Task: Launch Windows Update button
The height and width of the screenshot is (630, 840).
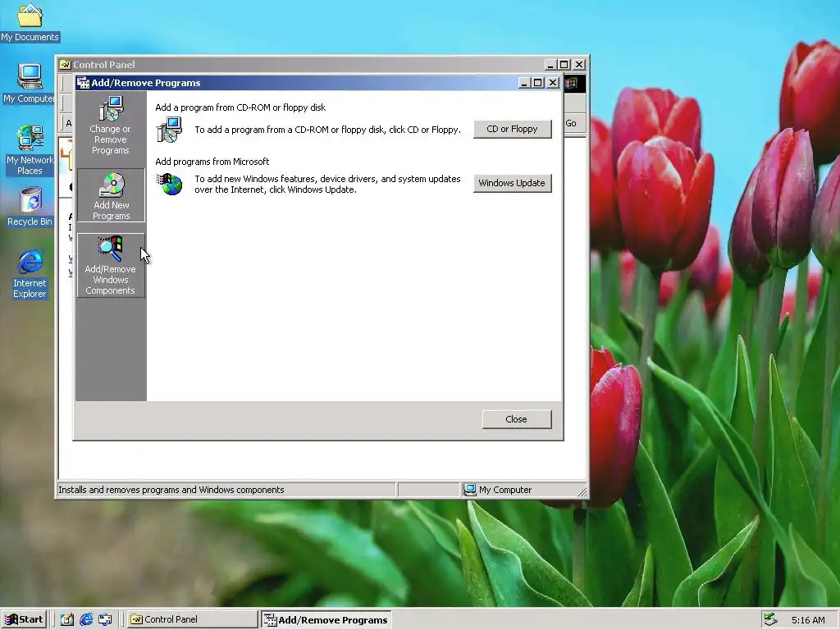Action: coord(512,183)
